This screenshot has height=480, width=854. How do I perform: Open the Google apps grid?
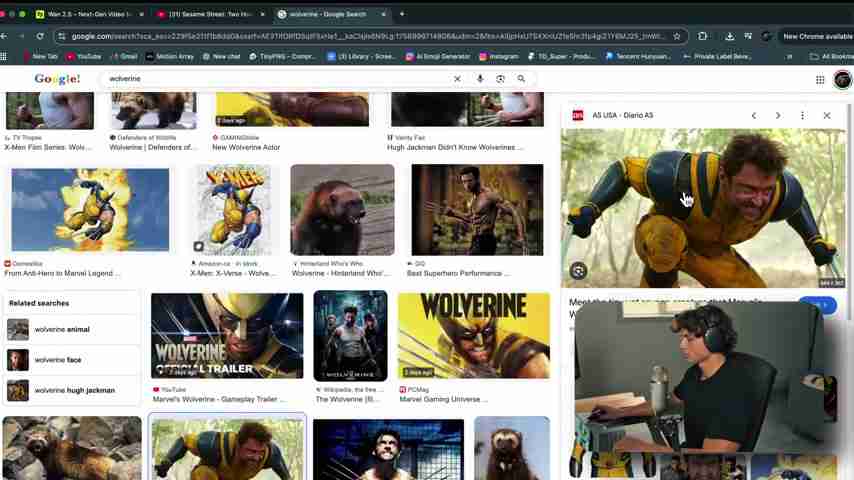point(820,80)
